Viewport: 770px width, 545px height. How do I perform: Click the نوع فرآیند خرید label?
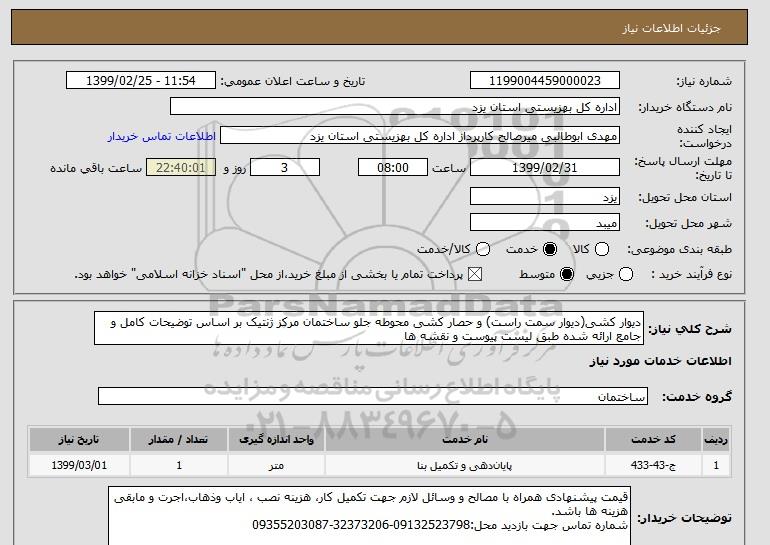691,274
